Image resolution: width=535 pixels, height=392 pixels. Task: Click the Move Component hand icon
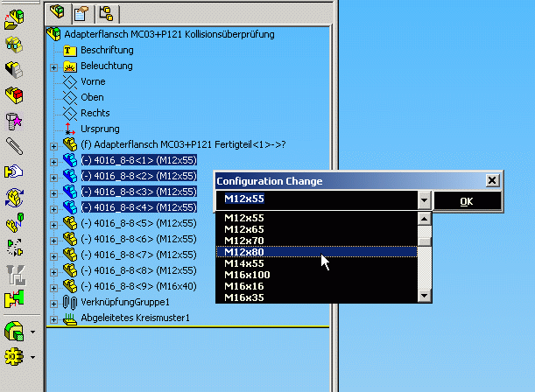pyautogui.click(x=14, y=171)
